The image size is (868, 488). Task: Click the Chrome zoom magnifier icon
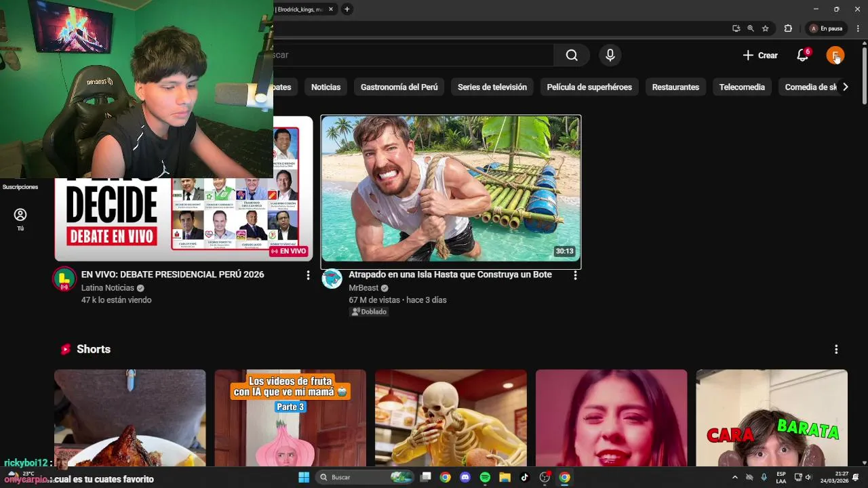coord(751,28)
